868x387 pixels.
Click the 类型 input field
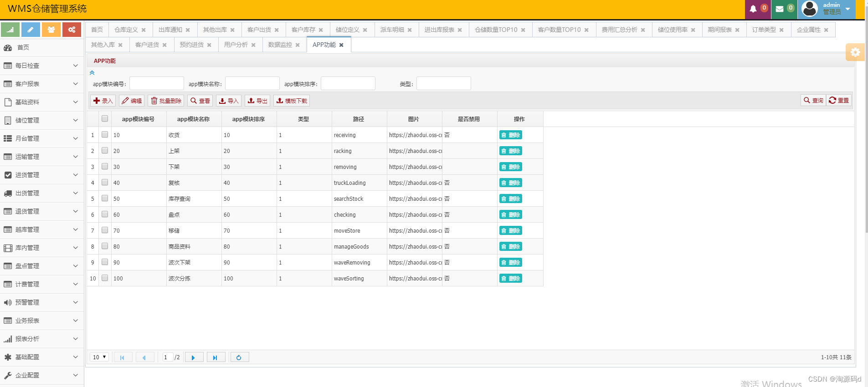tap(444, 83)
